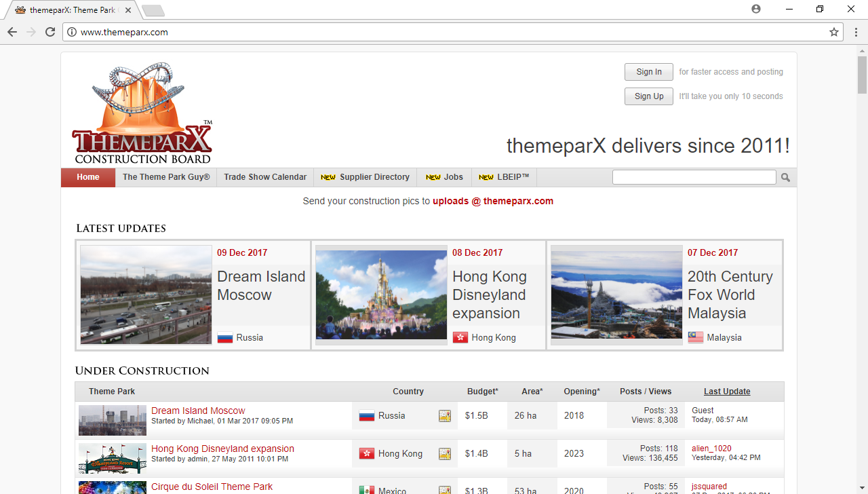Click the Country column header
This screenshot has width=868, height=494.
coord(408,392)
